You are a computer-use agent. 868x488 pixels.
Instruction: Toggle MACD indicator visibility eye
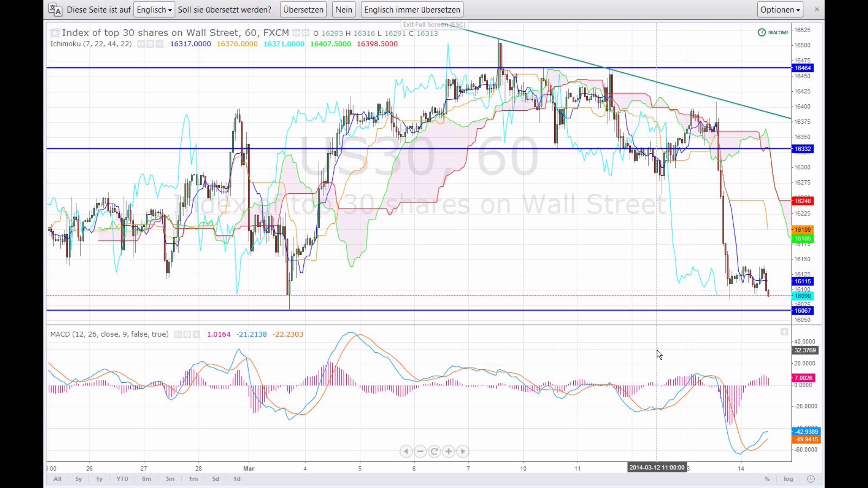point(178,335)
